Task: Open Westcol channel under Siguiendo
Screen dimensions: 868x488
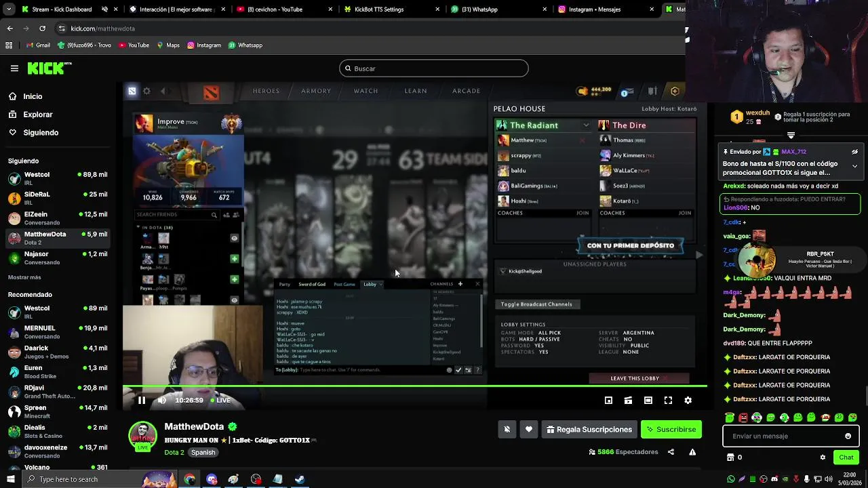Action: click(58, 178)
